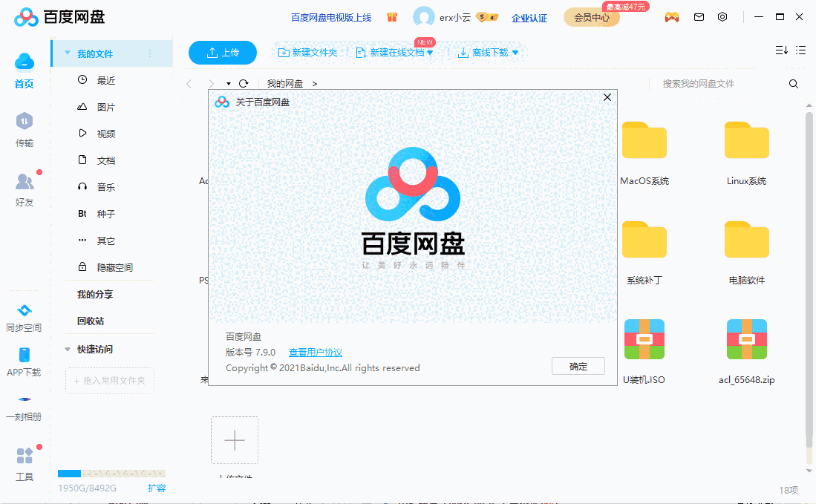Click the refresh icon above the file list
Image resolution: width=816 pixels, height=504 pixels.
click(244, 84)
